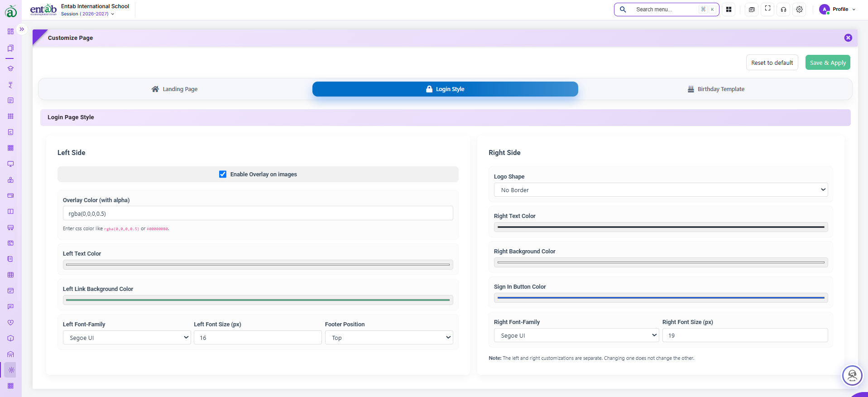The image size is (868, 397).
Task: Open the news feed icon in header
Action: [x=752, y=9]
